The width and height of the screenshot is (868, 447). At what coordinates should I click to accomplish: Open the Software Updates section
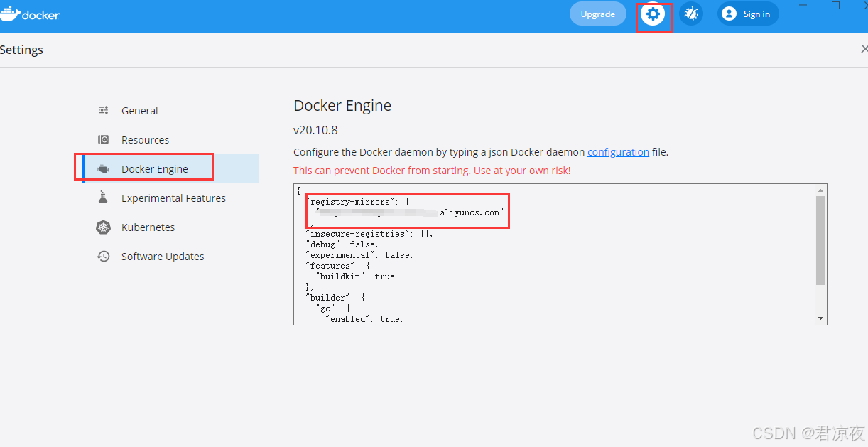tap(163, 257)
